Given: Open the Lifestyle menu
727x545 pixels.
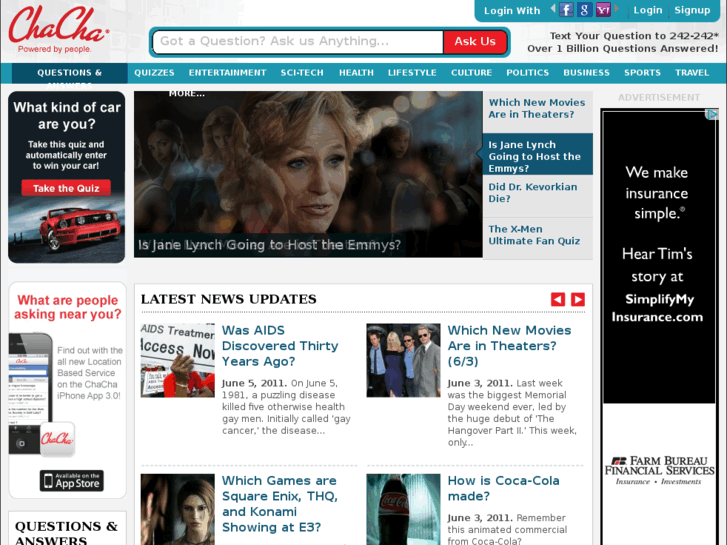Looking at the screenshot, I should 412,73.
